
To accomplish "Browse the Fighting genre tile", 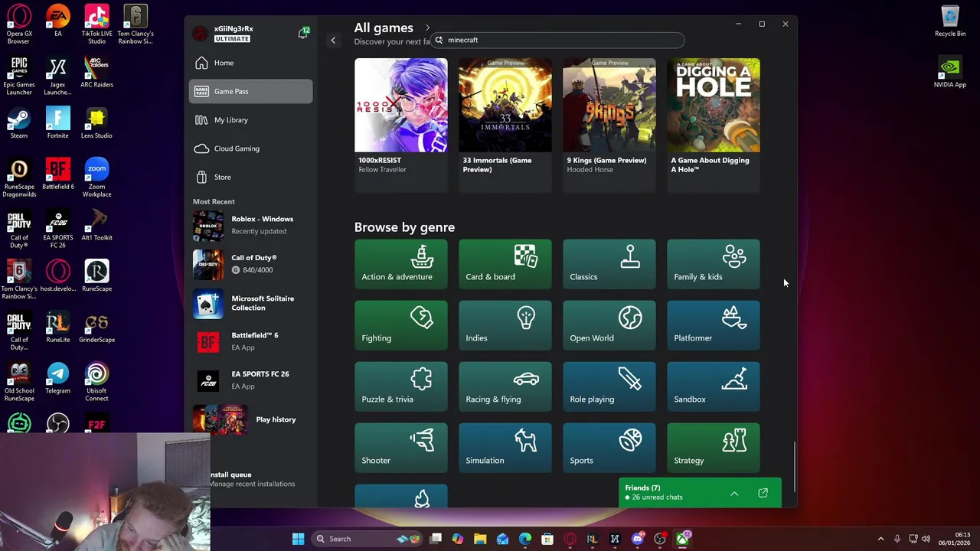I will [400, 325].
